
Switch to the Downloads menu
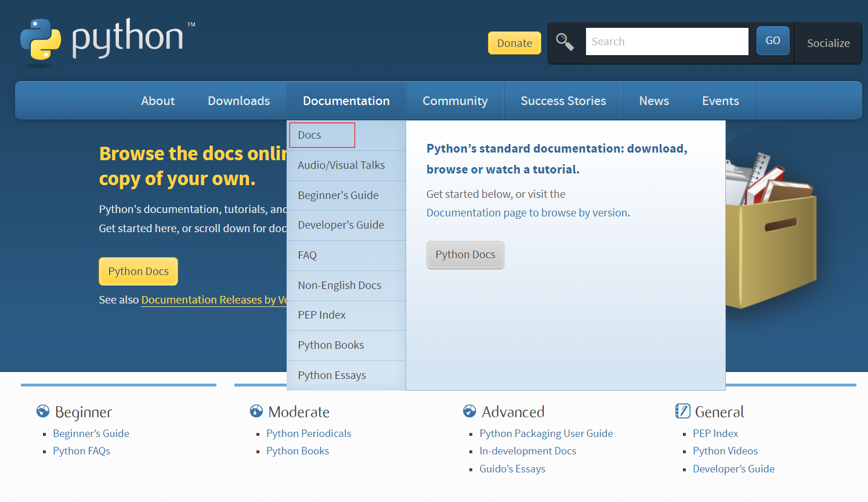(x=238, y=100)
